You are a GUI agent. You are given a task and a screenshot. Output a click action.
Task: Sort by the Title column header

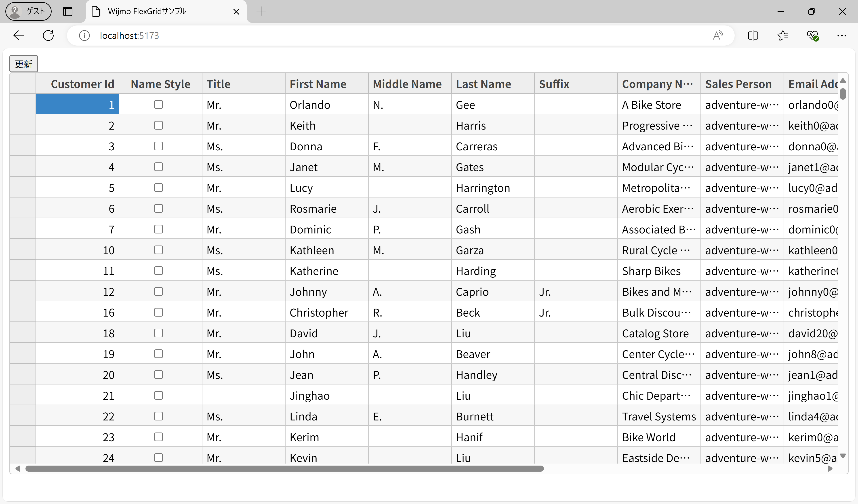pos(244,84)
